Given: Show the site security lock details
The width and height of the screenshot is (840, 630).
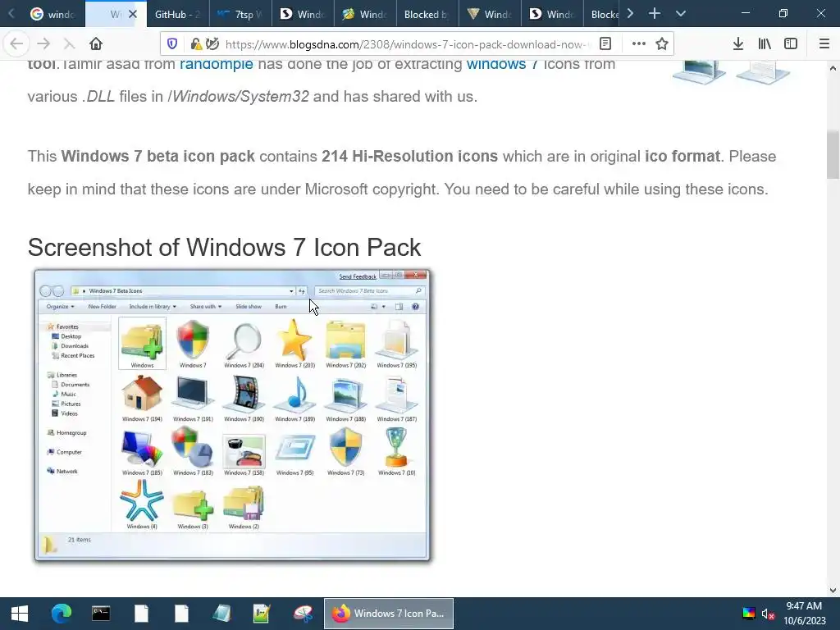Looking at the screenshot, I should pyautogui.click(x=196, y=44).
